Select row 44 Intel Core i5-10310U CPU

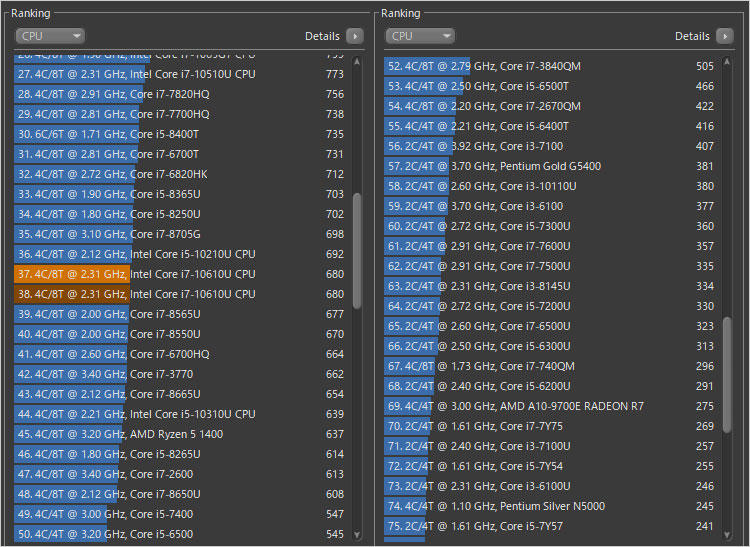click(x=182, y=414)
